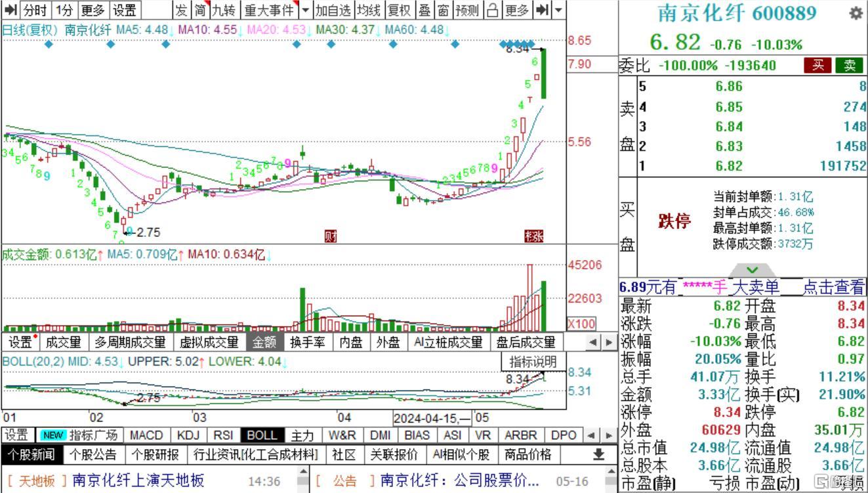Switch the sub-chart to MACD
The height and width of the screenshot is (493, 868).
tap(146, 435)
